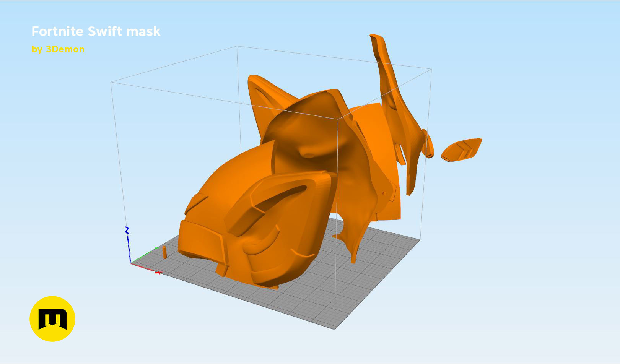Click the Fortnite Swift mask title
The height and width of the screenshot is (364, 620).
click(x=96, y=32)
